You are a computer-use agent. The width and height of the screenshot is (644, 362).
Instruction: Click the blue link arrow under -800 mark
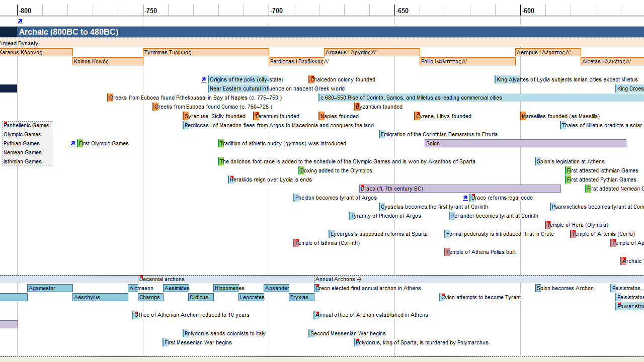(x=20, y=22)
